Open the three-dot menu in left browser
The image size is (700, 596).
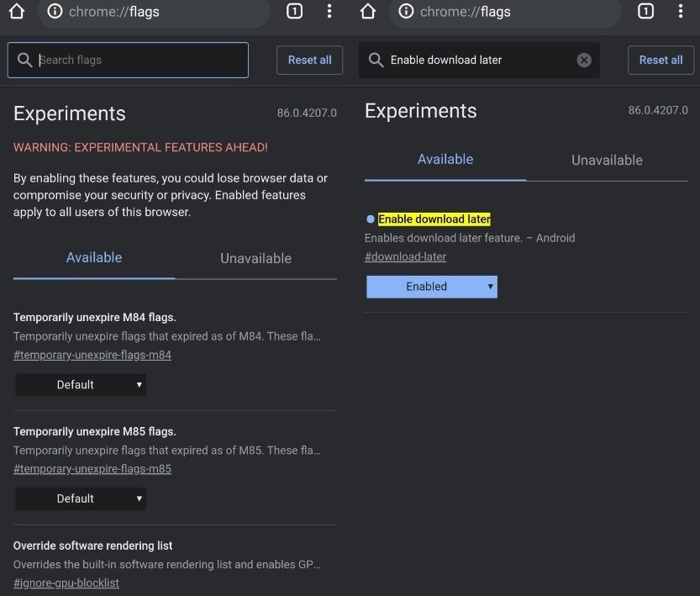329,11
